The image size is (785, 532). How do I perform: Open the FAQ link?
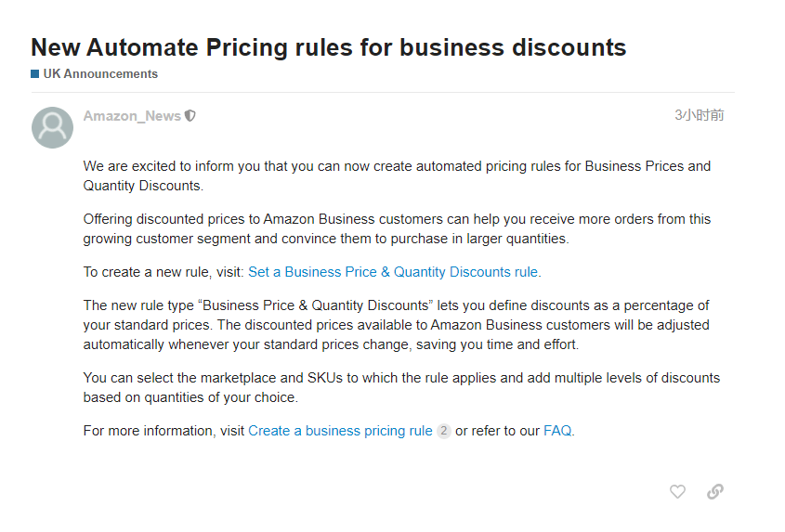[557, 431]
